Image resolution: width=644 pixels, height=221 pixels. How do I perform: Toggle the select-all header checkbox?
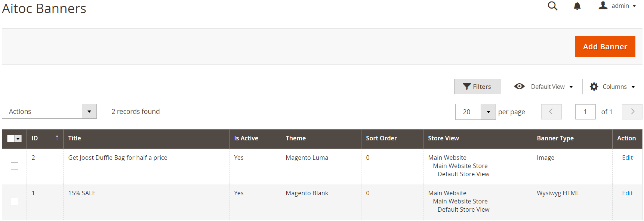11,138
